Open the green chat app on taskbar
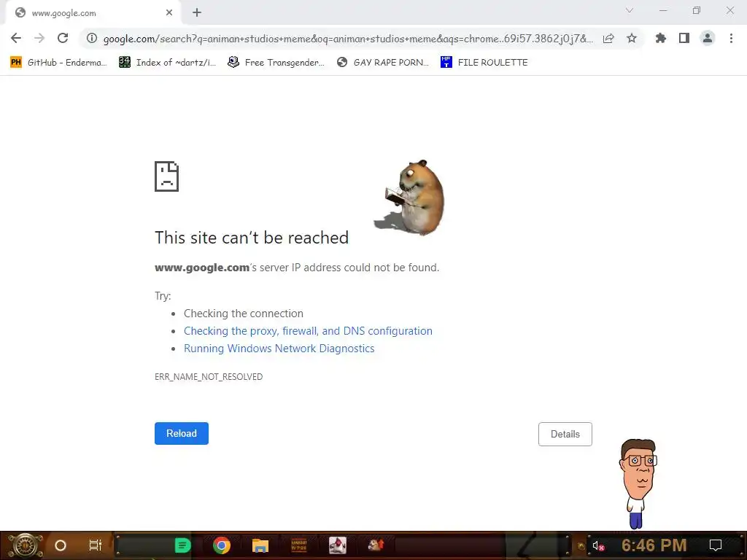The height and width of the screenshot is (560, 747). 182,545
